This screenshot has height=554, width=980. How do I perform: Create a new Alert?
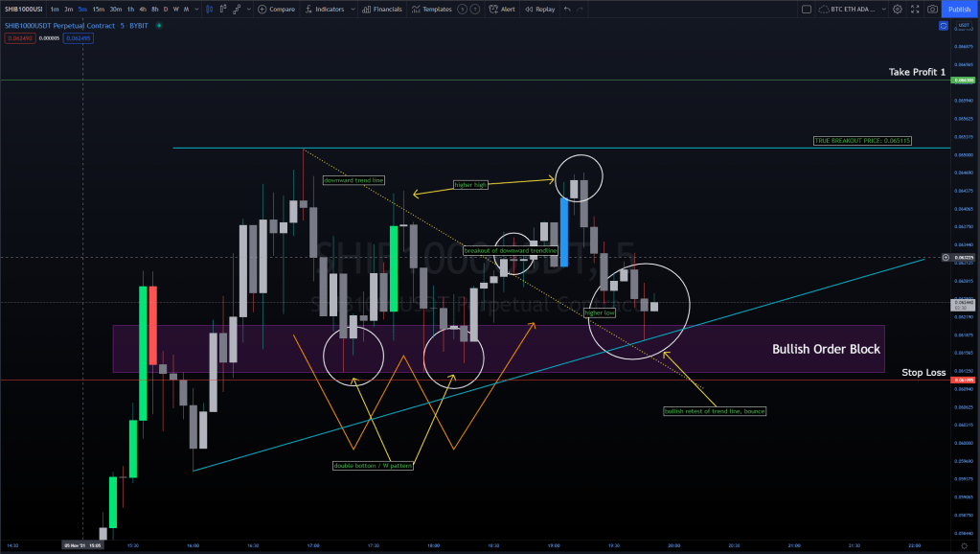[502, 10]
